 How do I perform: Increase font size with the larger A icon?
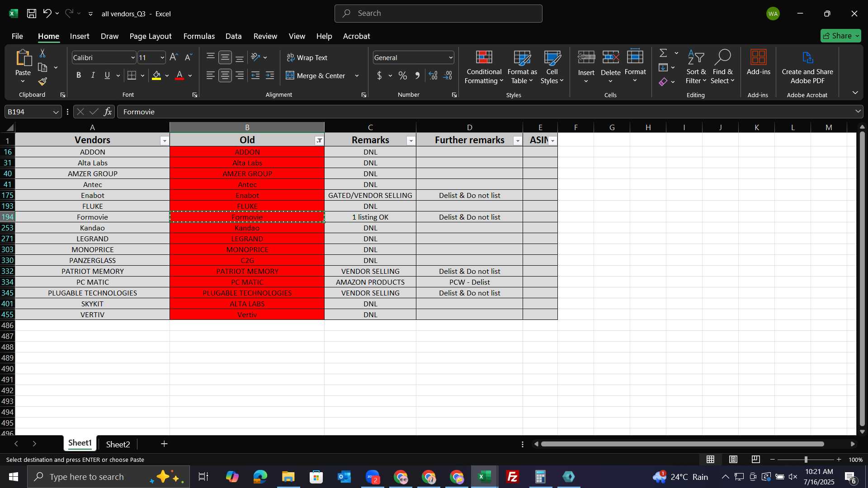click(174, 57)
